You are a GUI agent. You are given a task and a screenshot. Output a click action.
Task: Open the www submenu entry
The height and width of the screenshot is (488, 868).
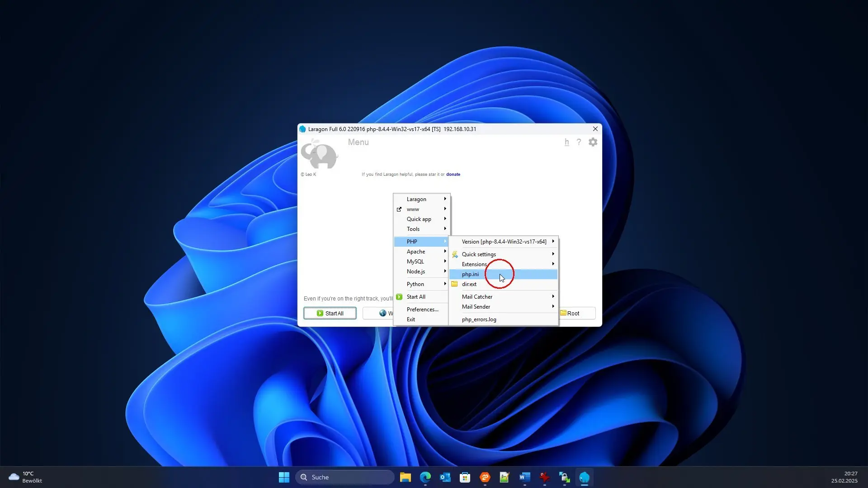click(x=421, y=209)
